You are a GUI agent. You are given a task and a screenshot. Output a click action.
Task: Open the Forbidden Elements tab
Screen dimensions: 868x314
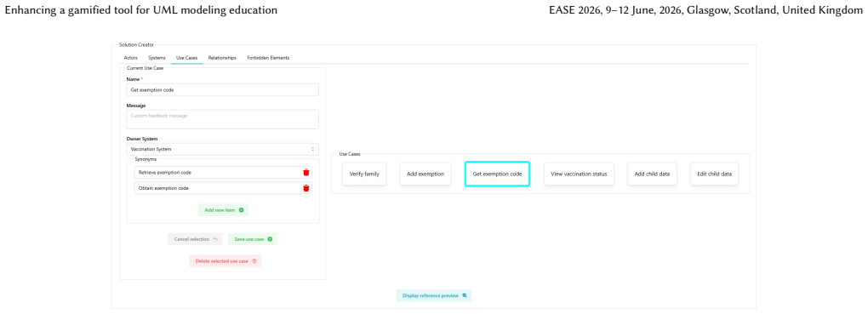click(268, 58)
